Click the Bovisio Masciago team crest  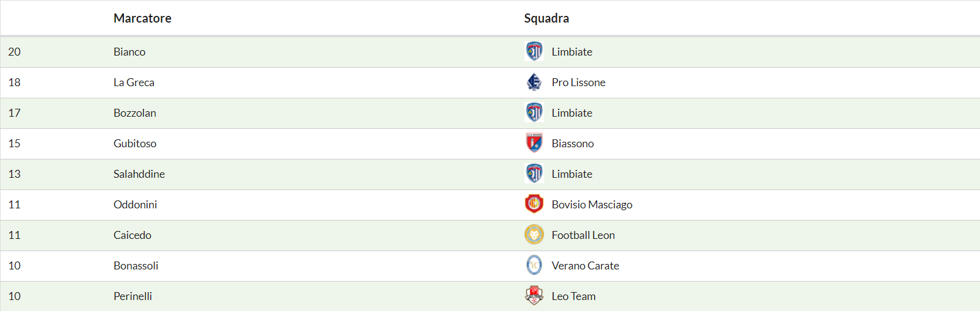(x=534, y=204)
